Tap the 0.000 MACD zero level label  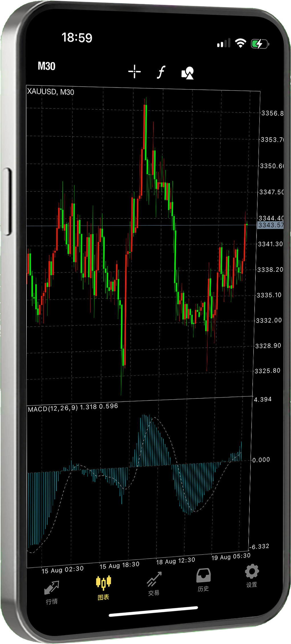point(261,460)
